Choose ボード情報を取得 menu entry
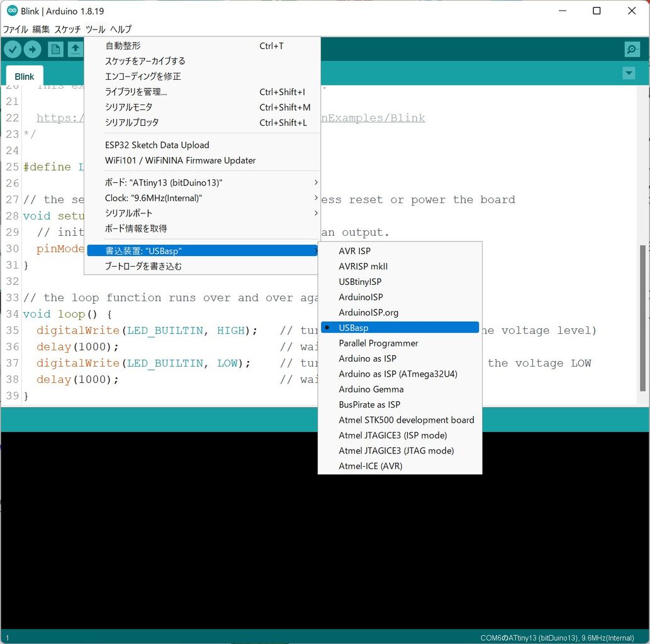Viewport: 650px width, 644px height. pos(203,229)
